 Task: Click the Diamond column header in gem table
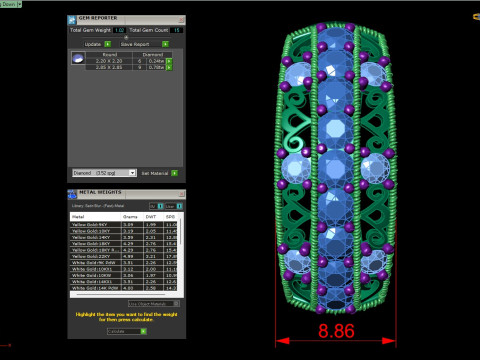click(153, 55)
